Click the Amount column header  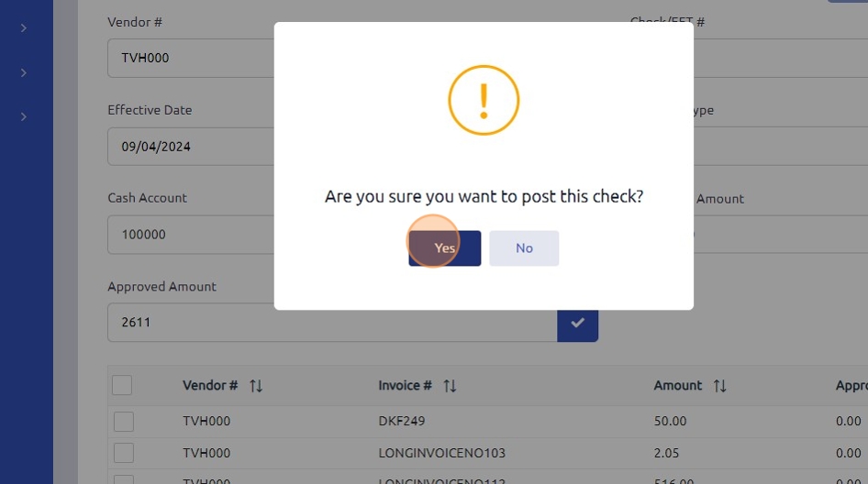(678, 386)
